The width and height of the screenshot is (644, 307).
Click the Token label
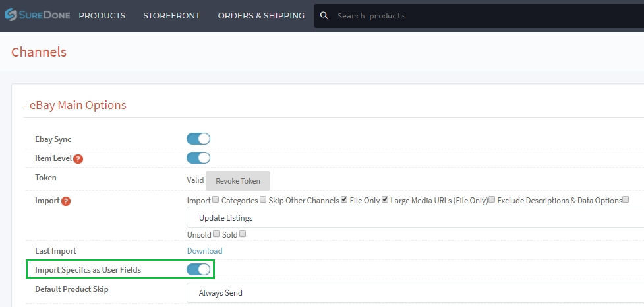(45, 178)
